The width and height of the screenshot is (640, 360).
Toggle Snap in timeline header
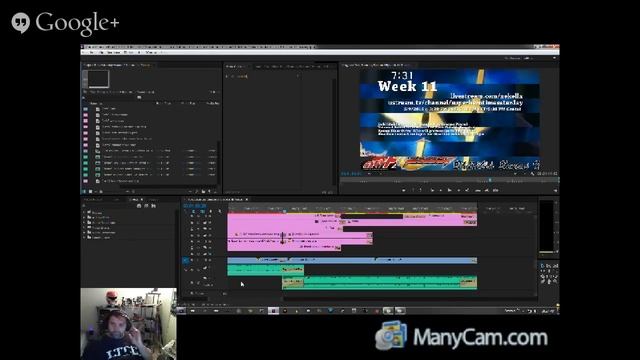coord(193,211)
